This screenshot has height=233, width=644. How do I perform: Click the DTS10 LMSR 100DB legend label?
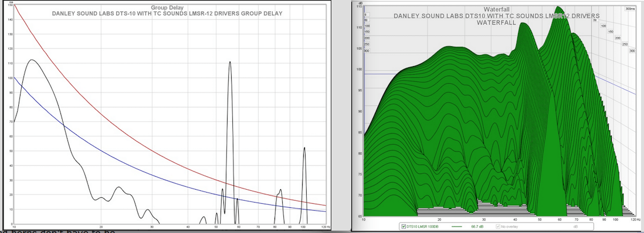point(423,227)
